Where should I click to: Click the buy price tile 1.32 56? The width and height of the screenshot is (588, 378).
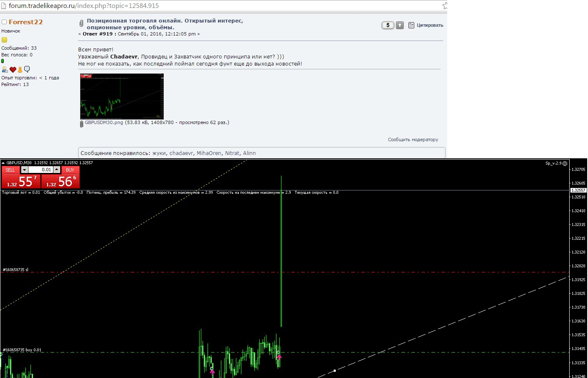coord(60,181)
